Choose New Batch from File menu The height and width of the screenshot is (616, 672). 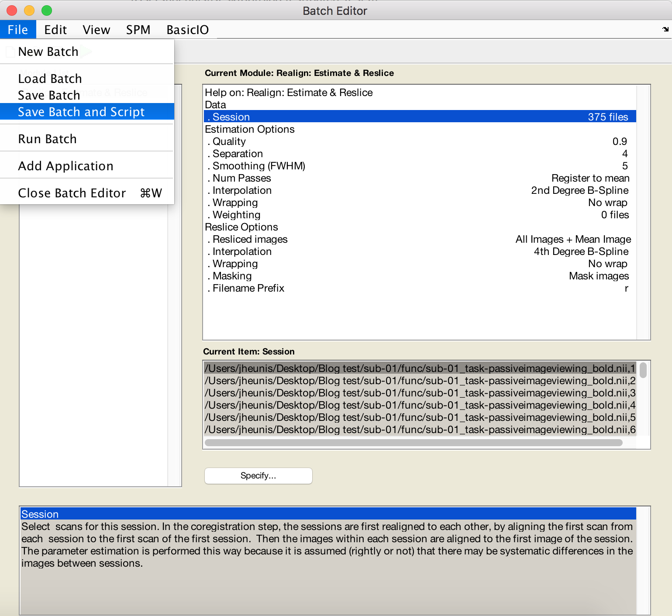tap(87, 52)
